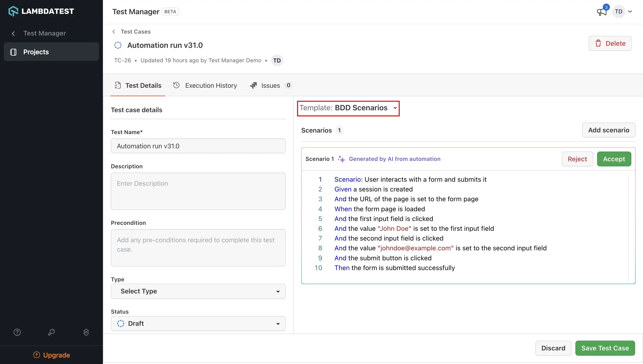Click the draft status circle beside title

(x=118, y=45)
